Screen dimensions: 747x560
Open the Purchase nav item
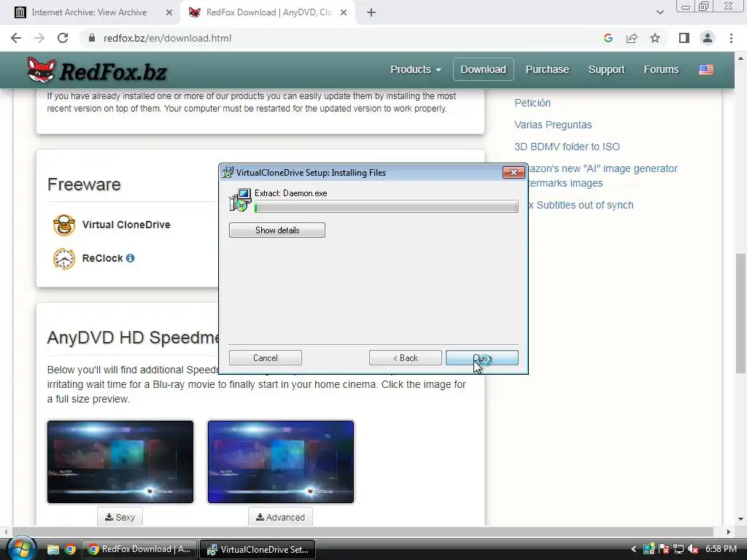click(547, 69)
